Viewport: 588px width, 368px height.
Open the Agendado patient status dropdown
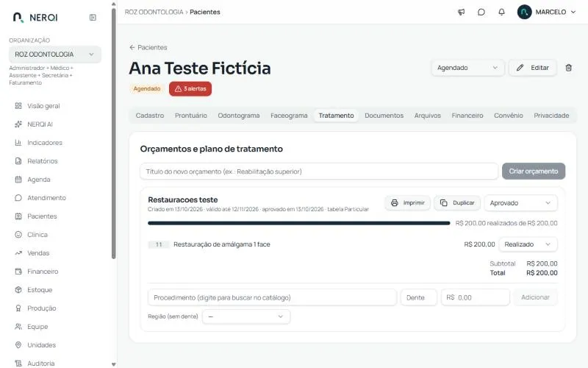click(467, 68)
